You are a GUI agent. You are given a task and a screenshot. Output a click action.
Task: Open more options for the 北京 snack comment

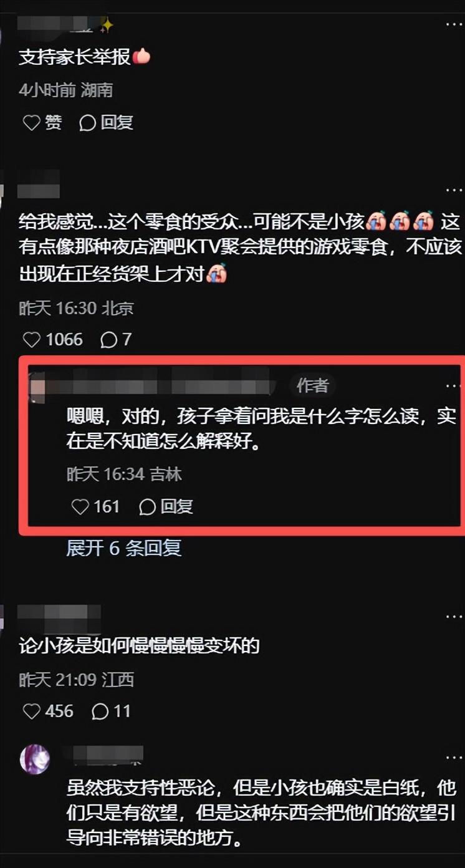pos(454,189)
